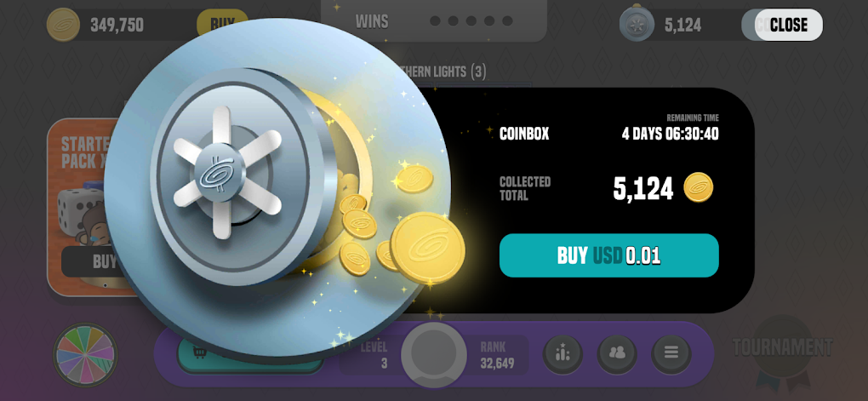Screen dimensions: 868x401
Task: Close the coinbox popup
Action: [x=788, y=25]
